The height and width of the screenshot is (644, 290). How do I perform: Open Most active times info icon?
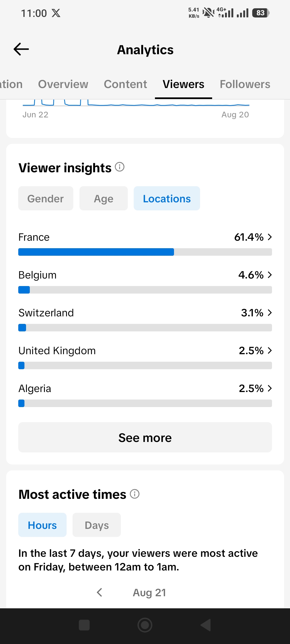[135, 494]
